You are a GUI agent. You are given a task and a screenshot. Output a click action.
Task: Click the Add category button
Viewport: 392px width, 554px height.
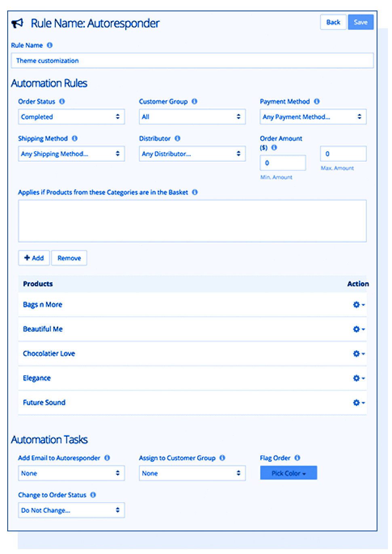(x=34, y=258)
